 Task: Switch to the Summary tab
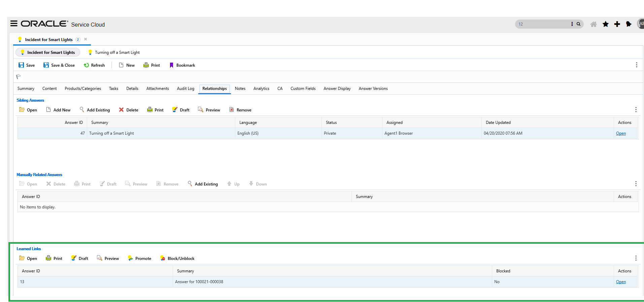[x=26, y=89]
